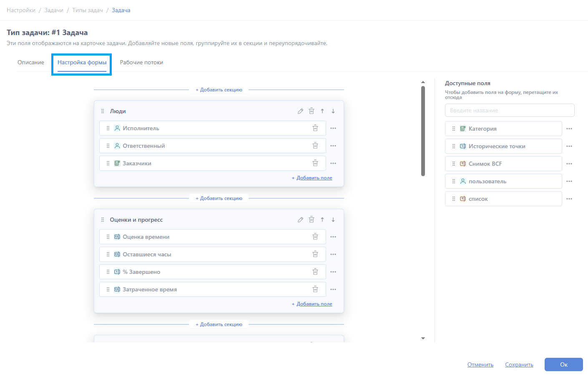Screen dimensions: 588x377
Task: Switch to the Описание tab
Action: tap(31, 62)
